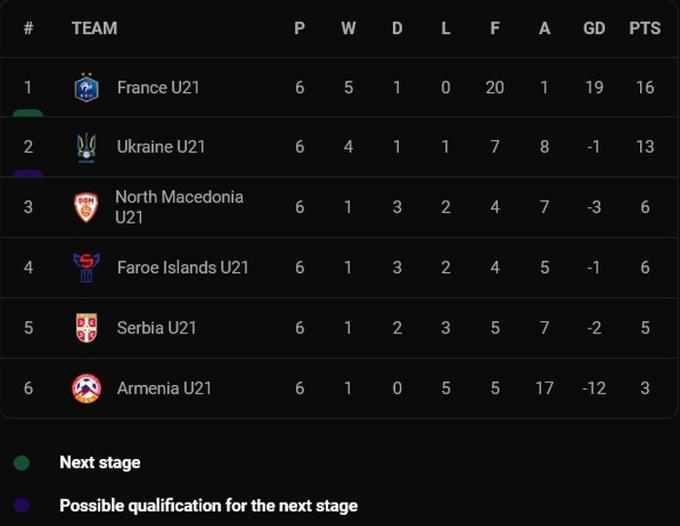
Task: Click the North Macedonia U21 crest
Action: point(87,207)
